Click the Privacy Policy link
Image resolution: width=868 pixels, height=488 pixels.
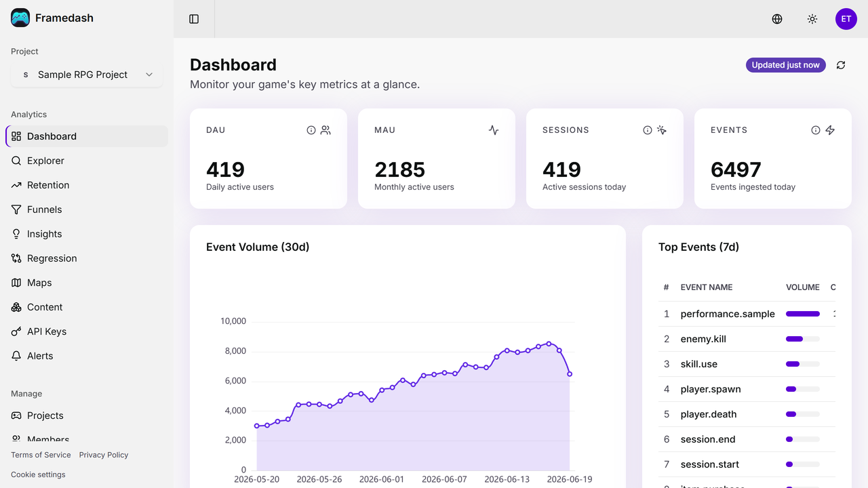tap(104, 455)
